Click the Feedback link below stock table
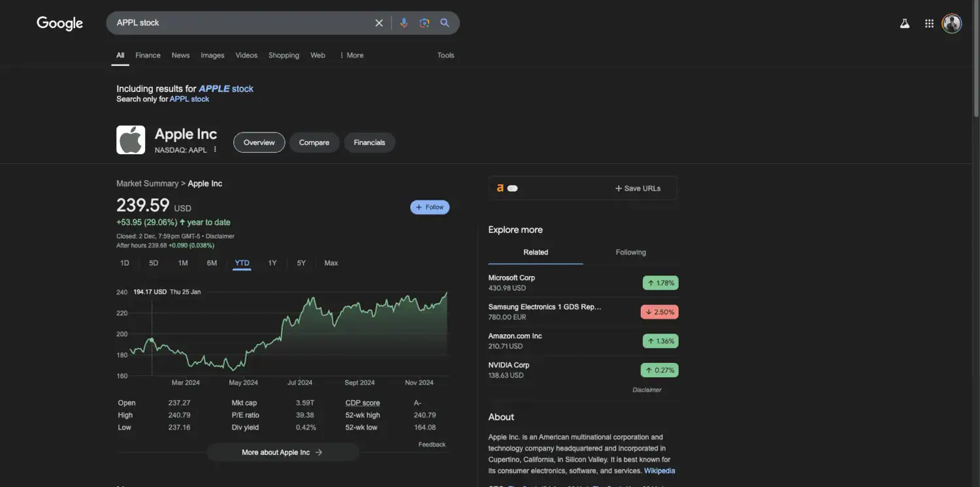The image size is (980, 487). [432, 445]
